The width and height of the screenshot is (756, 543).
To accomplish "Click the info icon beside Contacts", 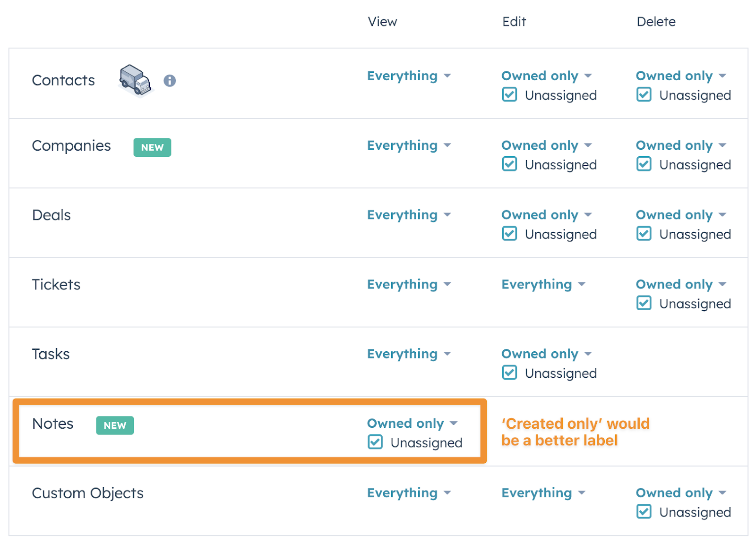I will (170, 81).
